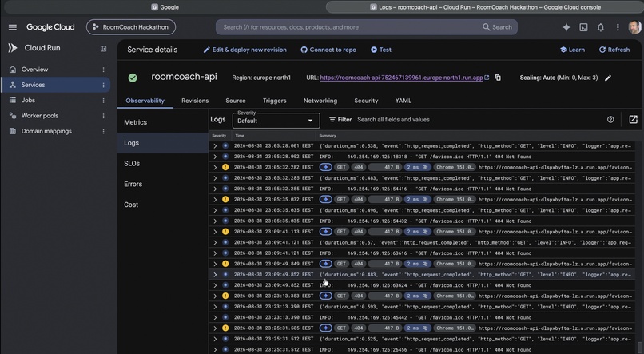Viewport: 644px width, 354px height.
Task: Click Edit & deploy new revision
Action: click(244, 50)
